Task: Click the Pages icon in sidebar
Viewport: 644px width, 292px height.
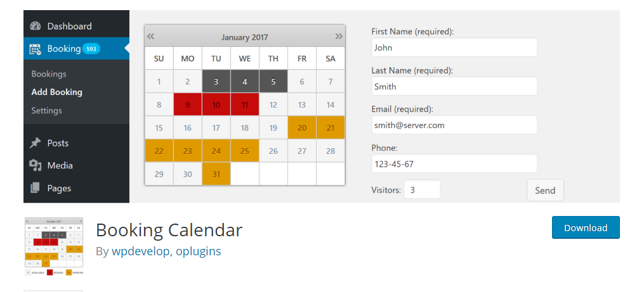Action: 36,188
